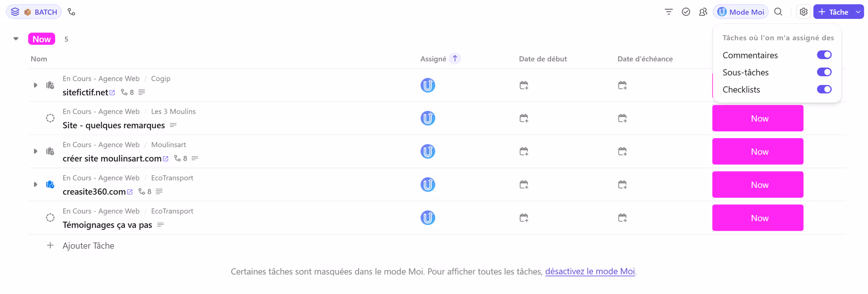Turn off the Sous-tâches toggle
The height and width of the screenshot is (294, 868).
click(825, 72)
